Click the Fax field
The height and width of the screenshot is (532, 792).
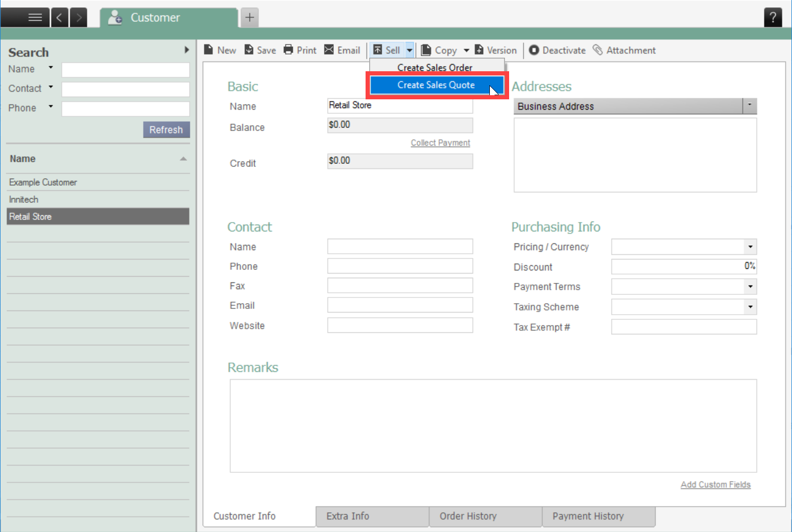click(x=400, y=286)
